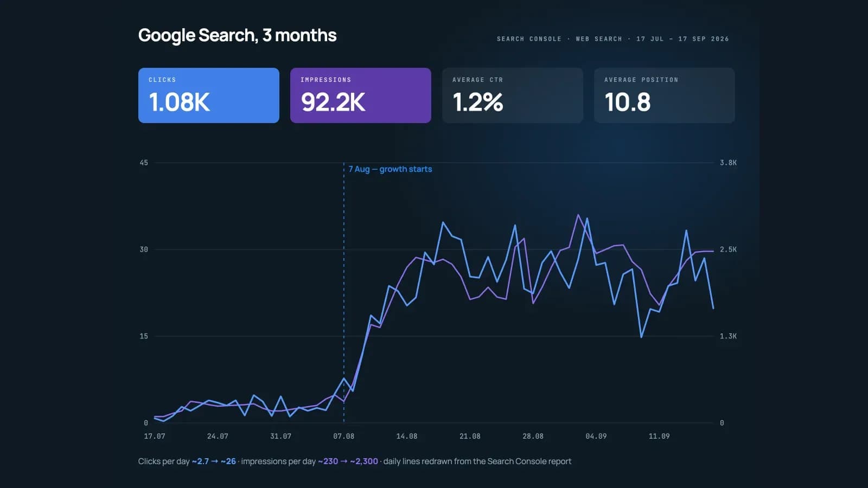Click the 07.08 x-axis date label

(344, 436)
